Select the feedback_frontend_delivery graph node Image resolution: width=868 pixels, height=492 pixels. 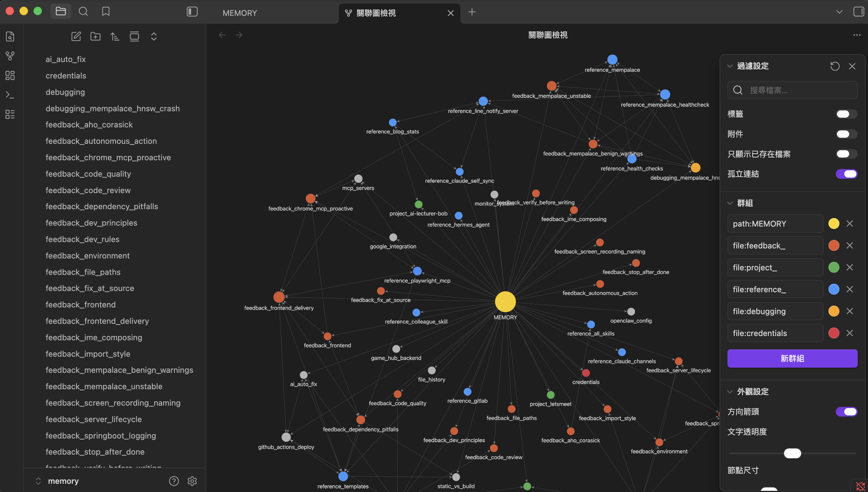click(279, 297)
